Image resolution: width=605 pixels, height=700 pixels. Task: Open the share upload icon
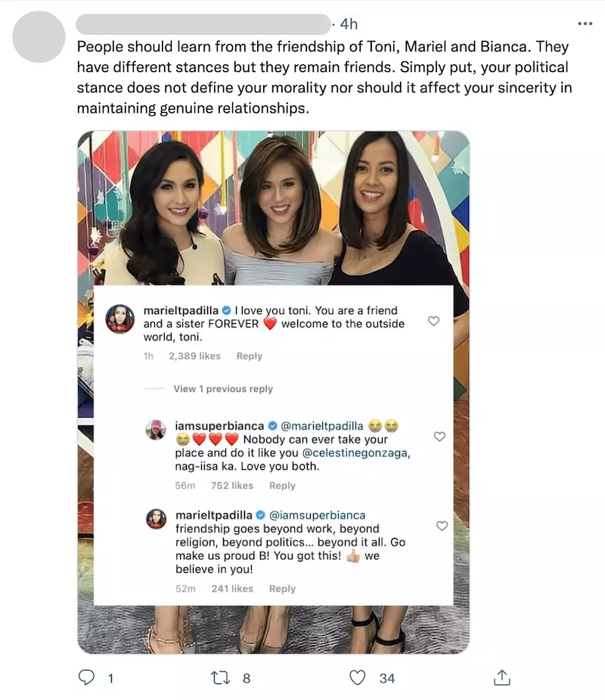coord(502,677)
